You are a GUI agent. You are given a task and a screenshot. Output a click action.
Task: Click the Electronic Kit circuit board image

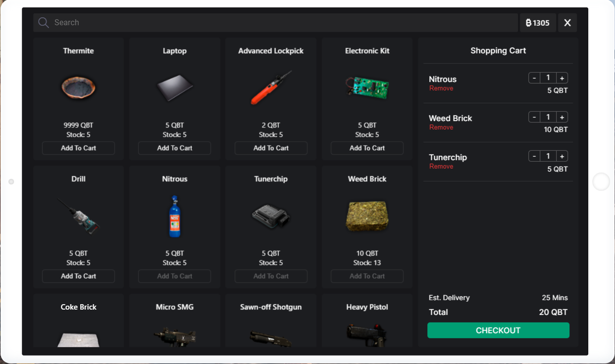(x=367, y=88)
